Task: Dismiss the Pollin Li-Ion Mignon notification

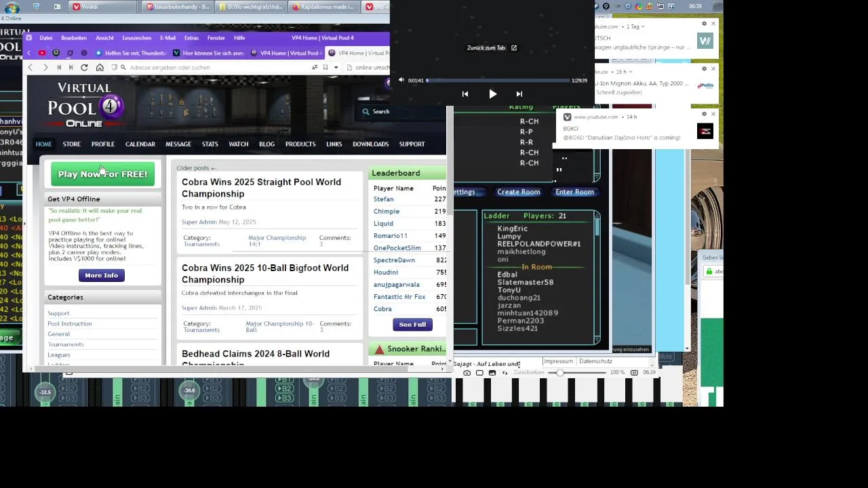Action: (713, 68)
